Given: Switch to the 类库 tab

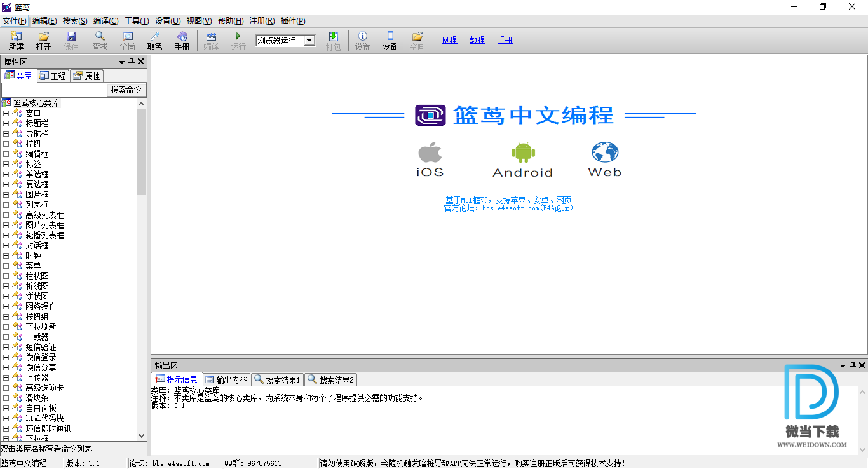Looking at the screenshot, I should [x=18, y=76].
